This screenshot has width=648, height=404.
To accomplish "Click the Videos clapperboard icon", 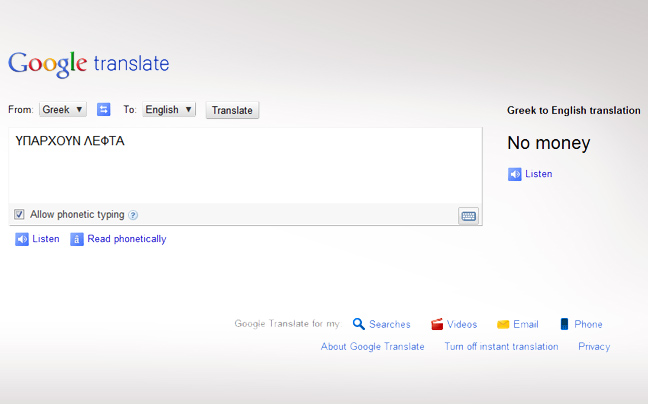I will coord(437,324).
